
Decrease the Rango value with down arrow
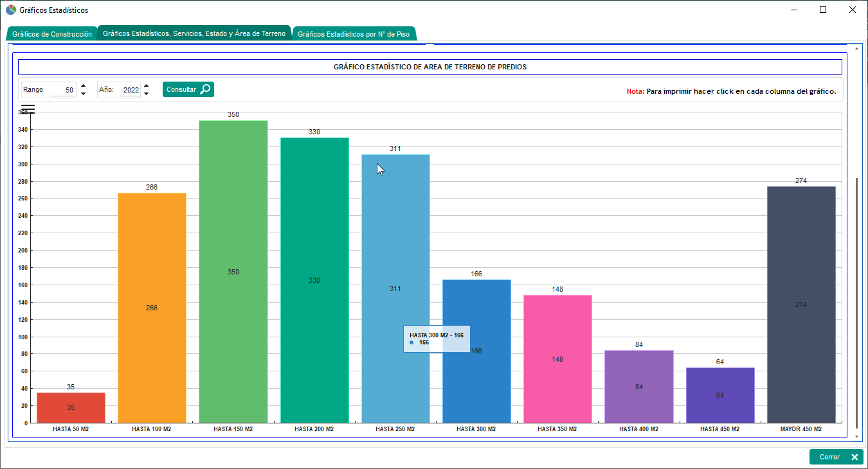click(83, 94)
